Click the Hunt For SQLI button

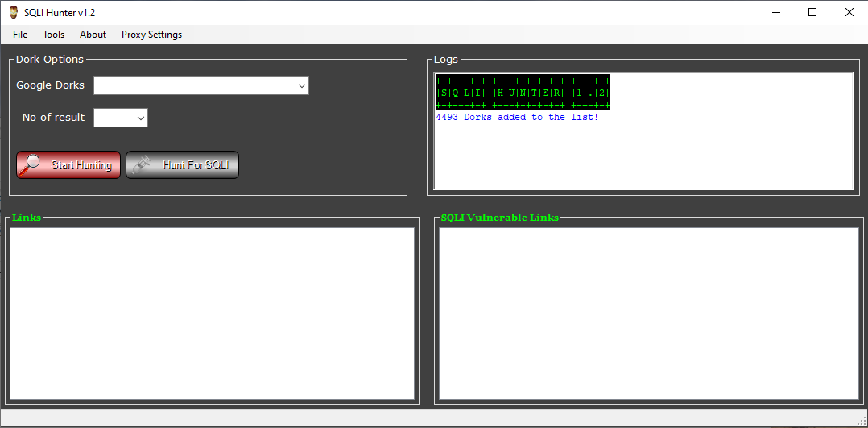(182, 164)
